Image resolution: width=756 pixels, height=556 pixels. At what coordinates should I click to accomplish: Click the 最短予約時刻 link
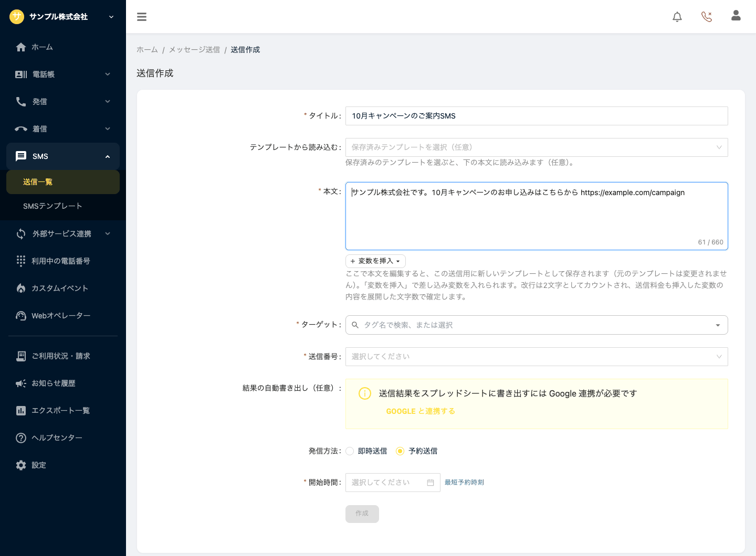tap(464, 483)
